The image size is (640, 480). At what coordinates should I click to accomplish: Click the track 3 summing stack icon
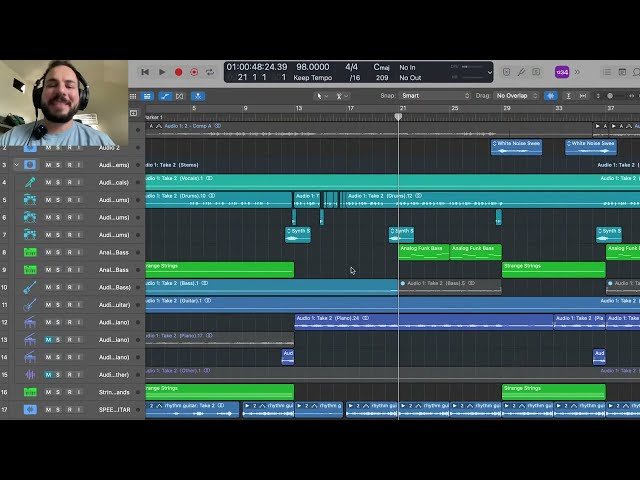pyautogui.click(x=30, y=165)
